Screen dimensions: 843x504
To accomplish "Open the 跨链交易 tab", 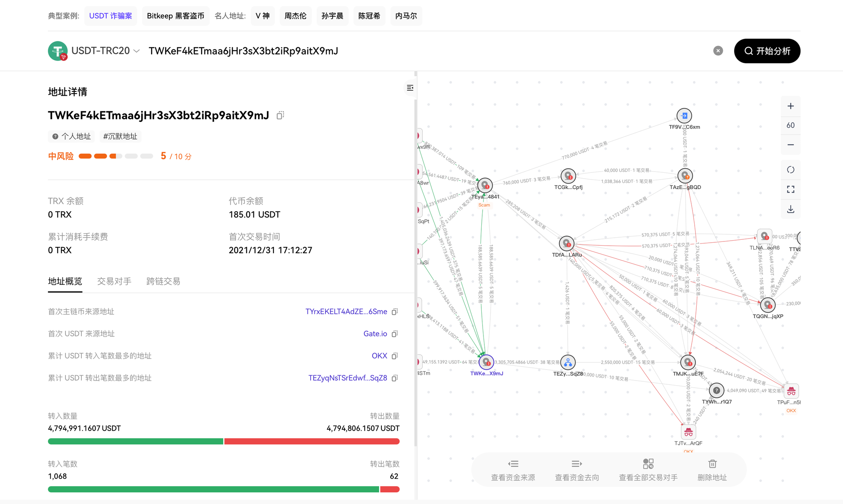I will pos(163,281).
